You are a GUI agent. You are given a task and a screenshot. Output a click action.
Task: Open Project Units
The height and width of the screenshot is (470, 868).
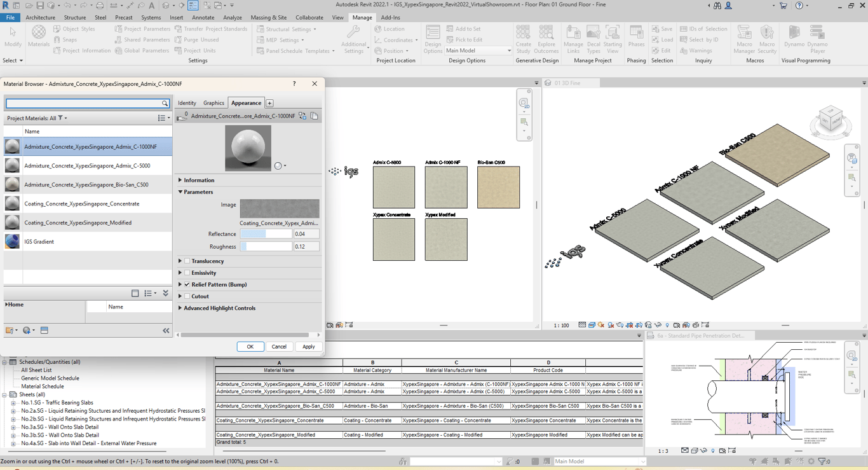[195, 50]
